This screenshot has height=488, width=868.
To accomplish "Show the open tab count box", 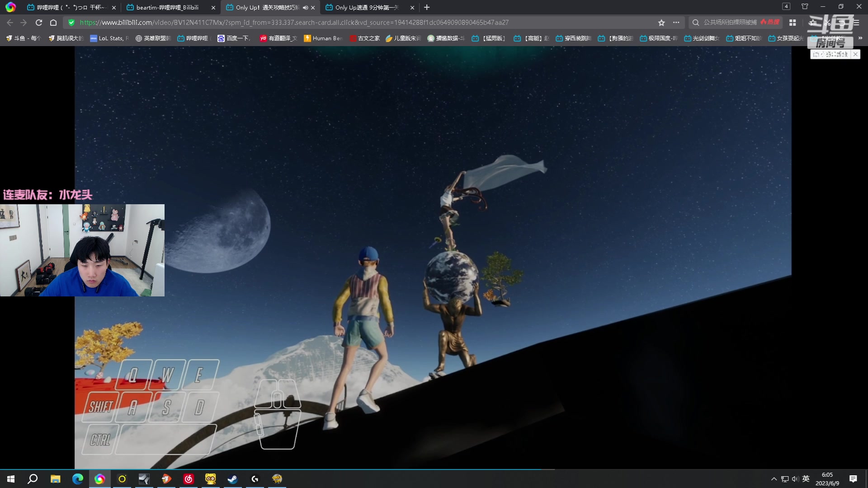I will 786,6.
